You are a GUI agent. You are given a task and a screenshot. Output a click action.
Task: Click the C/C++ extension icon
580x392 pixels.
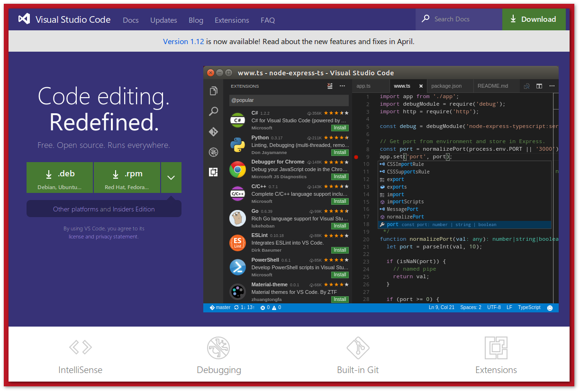[x=237, y=193]
